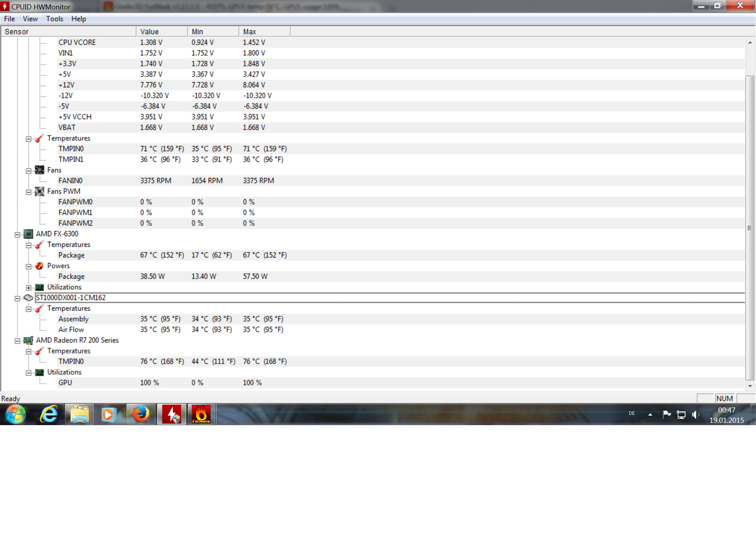756x533 pixels.
Task: Click the vertical scrollbar down arrow
Action: (x=750, y=386)
